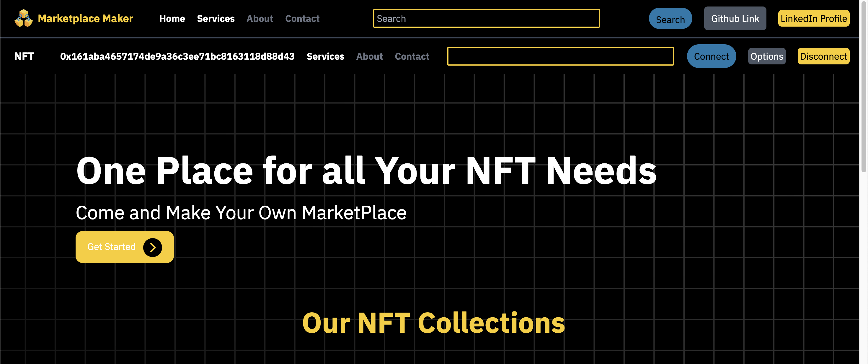Click the Marketplace Maker cube logo icon
868x364 pixels.
(23, 18)
